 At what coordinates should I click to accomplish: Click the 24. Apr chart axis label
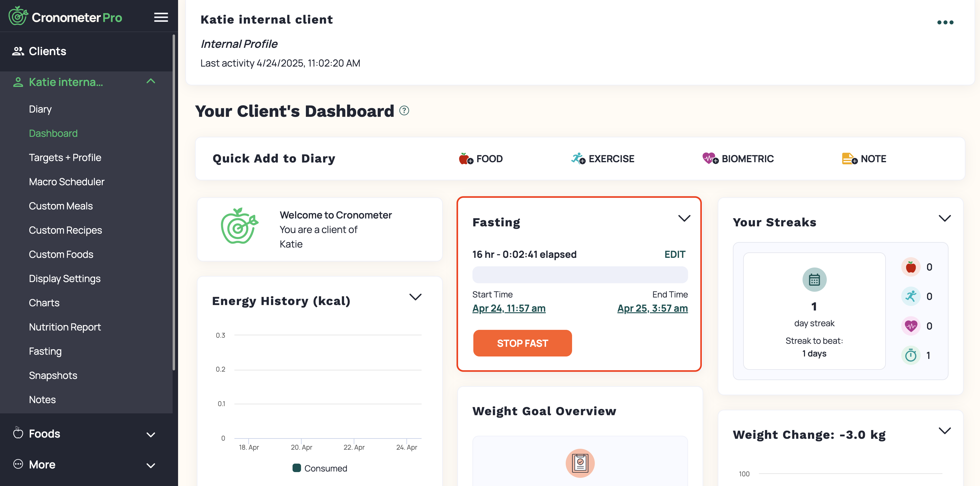click(x=406, y=447)
